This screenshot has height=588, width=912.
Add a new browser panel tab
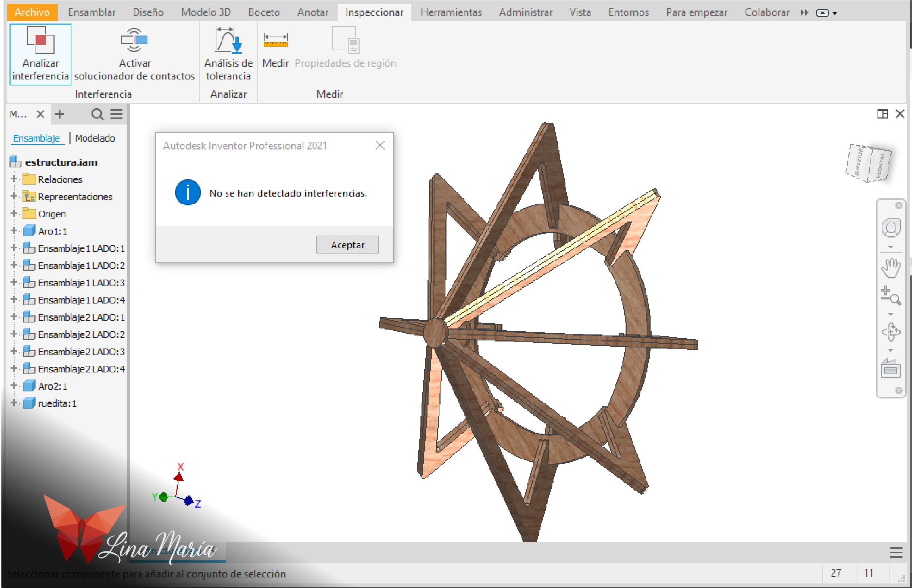(x=59, y=114)
